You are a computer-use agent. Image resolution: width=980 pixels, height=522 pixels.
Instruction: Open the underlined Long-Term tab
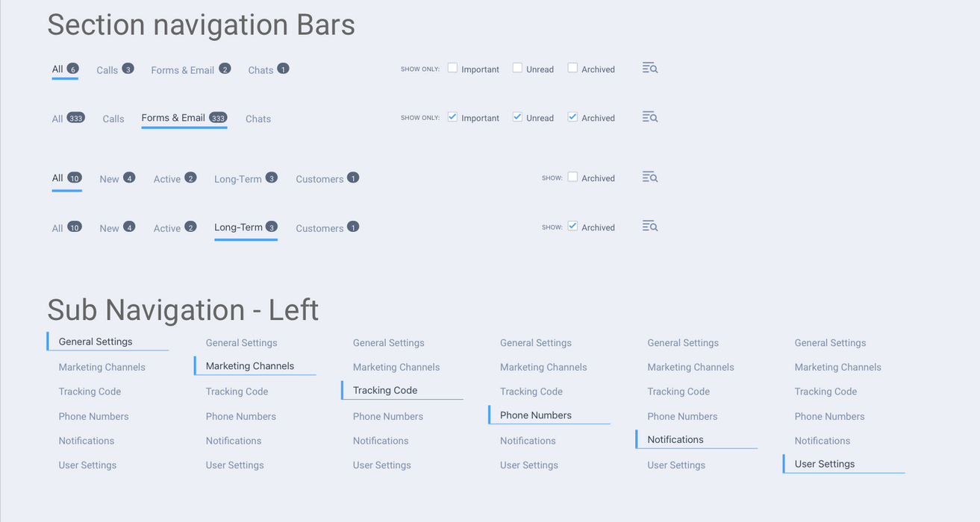coord(239,227)
